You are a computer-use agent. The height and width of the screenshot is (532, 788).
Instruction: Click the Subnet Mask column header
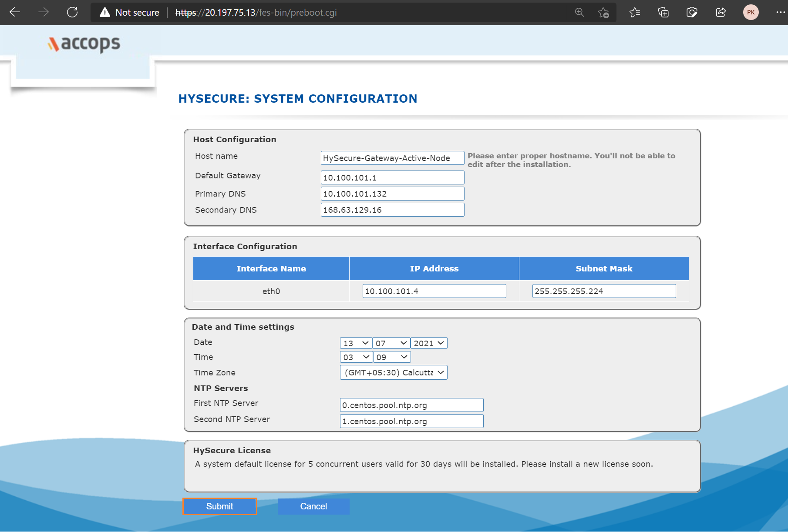[x=604, y=268]
